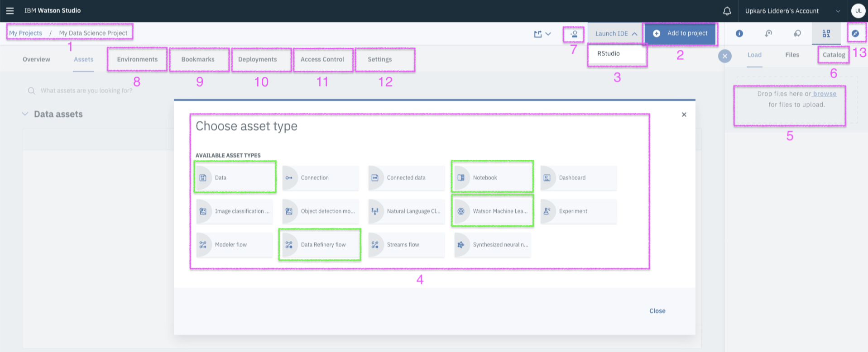Open the history panel icon

(768, 33)
